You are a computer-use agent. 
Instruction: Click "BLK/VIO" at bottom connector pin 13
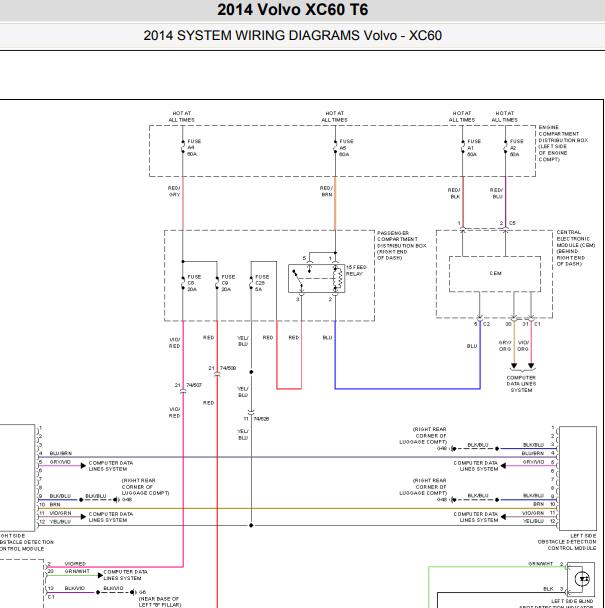point(74,588)
